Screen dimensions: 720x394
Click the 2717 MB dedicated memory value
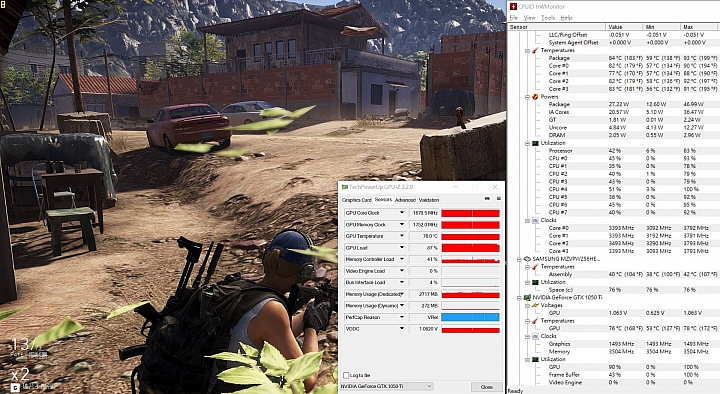(424, 294)
